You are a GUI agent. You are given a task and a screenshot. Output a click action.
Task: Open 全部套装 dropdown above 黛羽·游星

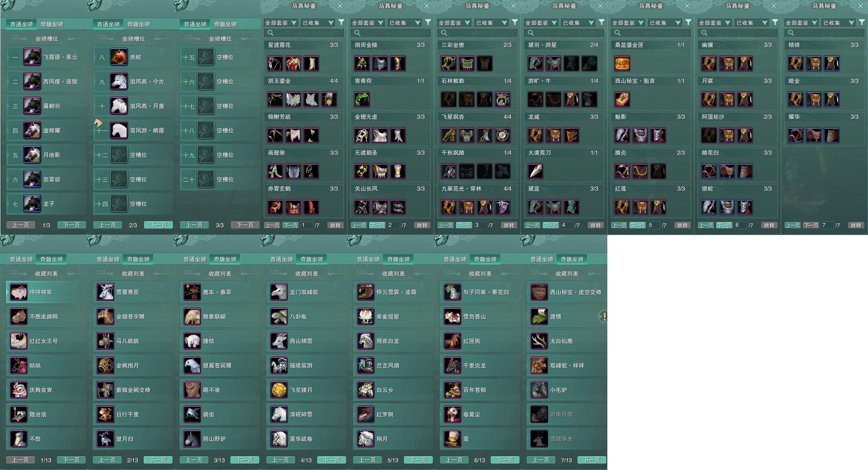tap(541, 23)
